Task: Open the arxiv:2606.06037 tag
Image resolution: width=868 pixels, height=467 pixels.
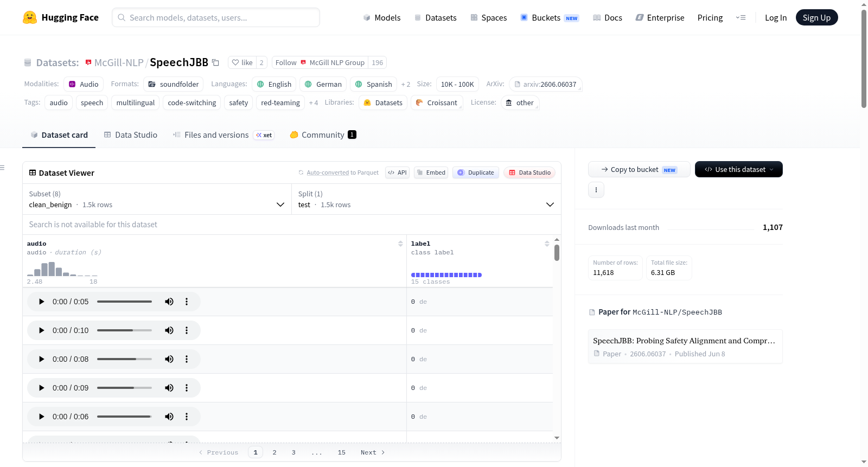Action: click(545, 84)
